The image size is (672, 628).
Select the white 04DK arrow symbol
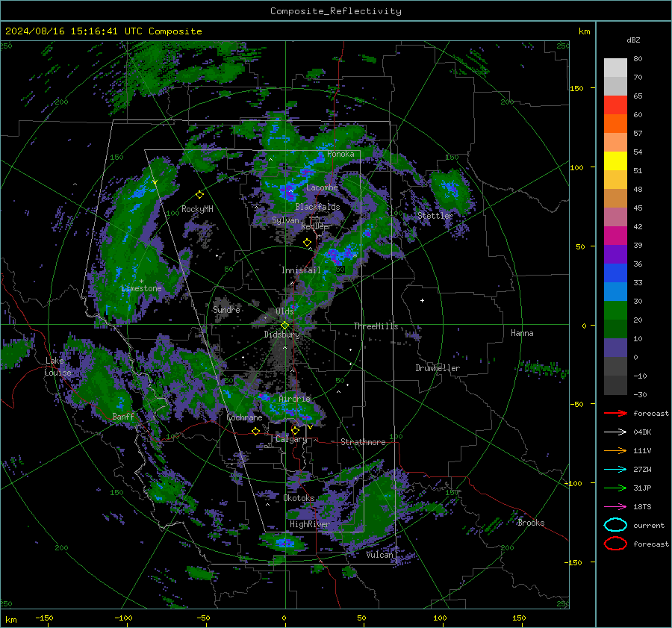point(615,432)
